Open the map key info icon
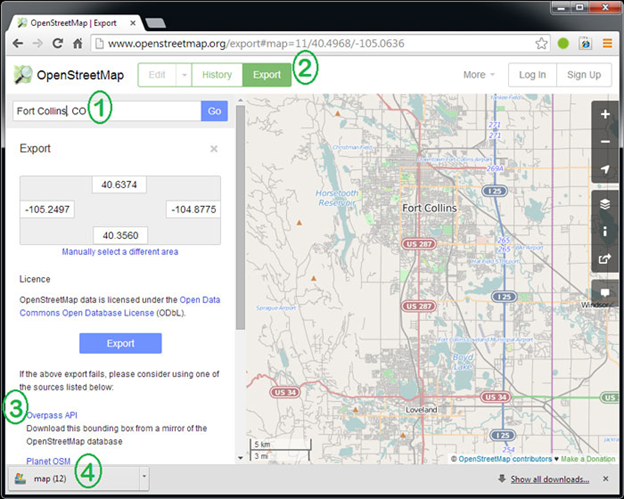The width and height of the screenshot is (624, 499). tap(605, 231)
